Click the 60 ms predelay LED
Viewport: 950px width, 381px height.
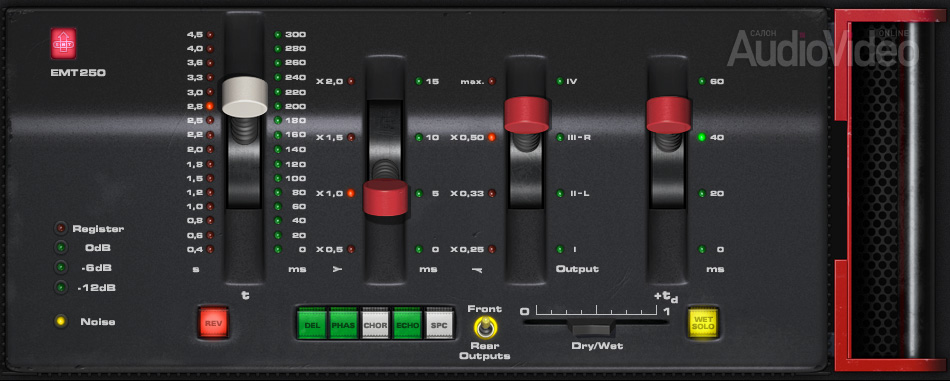coord(702,81)
